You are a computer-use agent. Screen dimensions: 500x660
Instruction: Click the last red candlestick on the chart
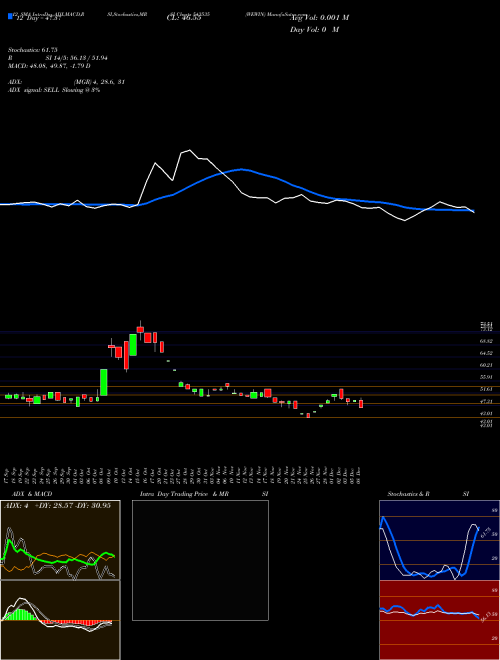(x=361, y=404)
